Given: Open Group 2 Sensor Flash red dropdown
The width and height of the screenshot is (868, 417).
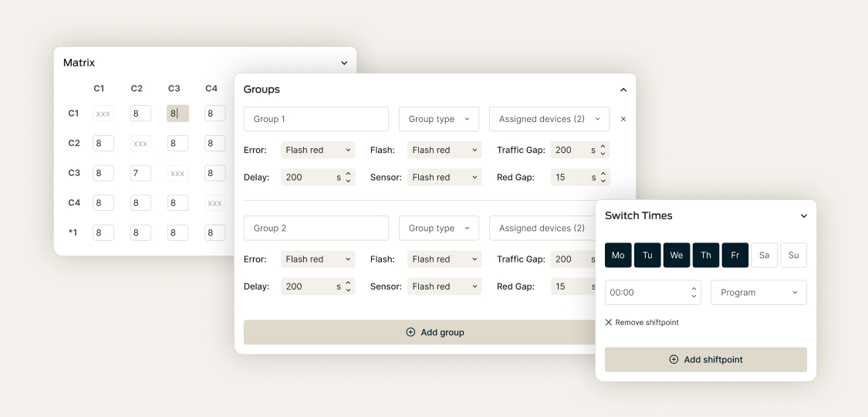Looking at the screenshot, I should pyautogui.click(x=444, y=286).
